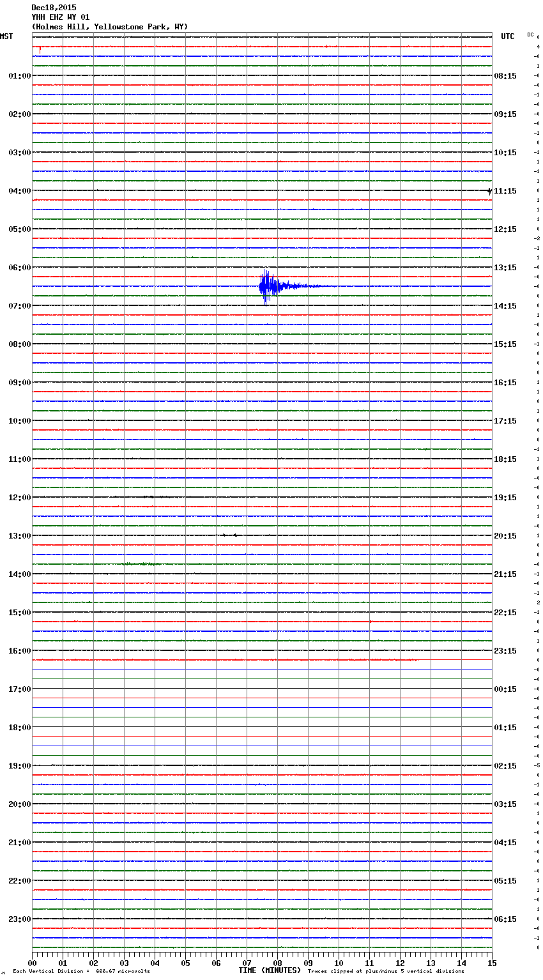Click the 08:00 MST time label

19,344
